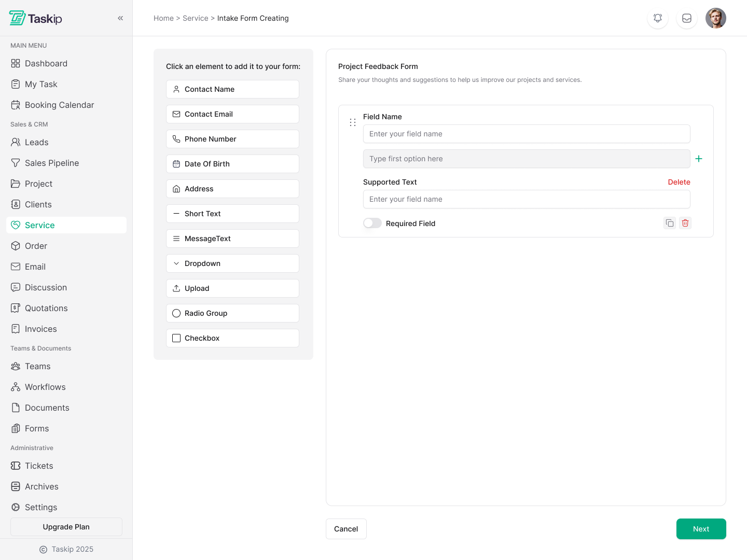
Task: Add the Dropdown element to form
Action: click(x=232, y=263)
